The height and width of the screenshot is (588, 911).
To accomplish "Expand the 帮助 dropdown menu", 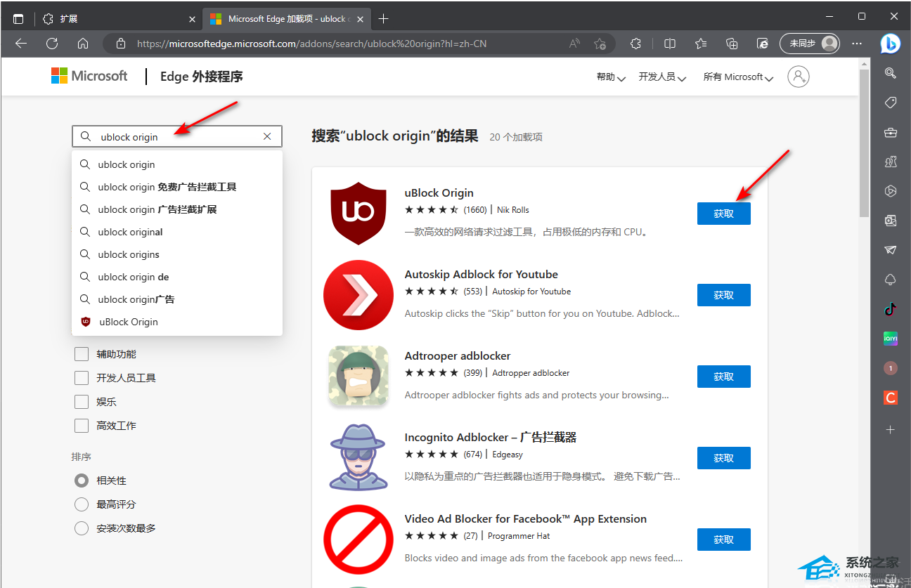I will (611, 77).
